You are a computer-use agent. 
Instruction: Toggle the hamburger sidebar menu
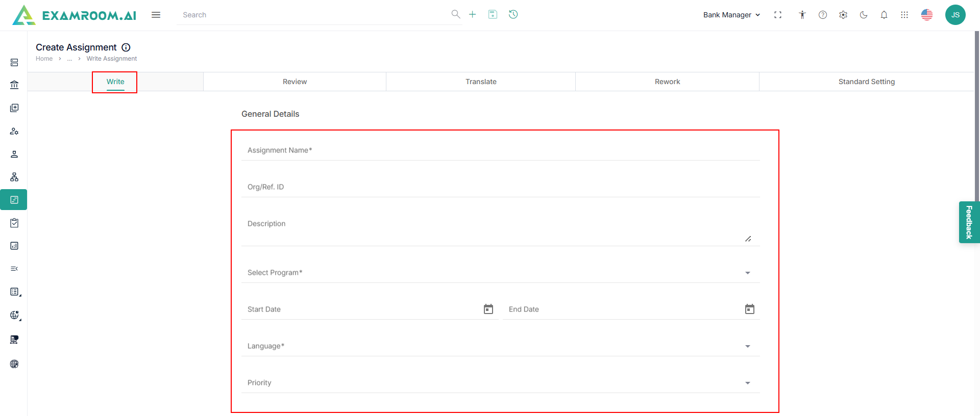[x=156, y=15]
